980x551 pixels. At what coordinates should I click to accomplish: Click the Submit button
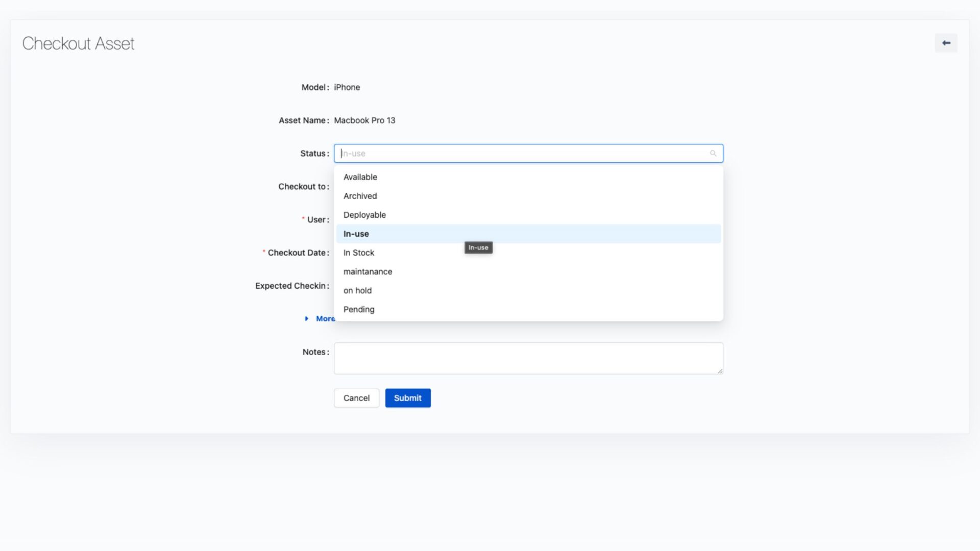[408, 397]
